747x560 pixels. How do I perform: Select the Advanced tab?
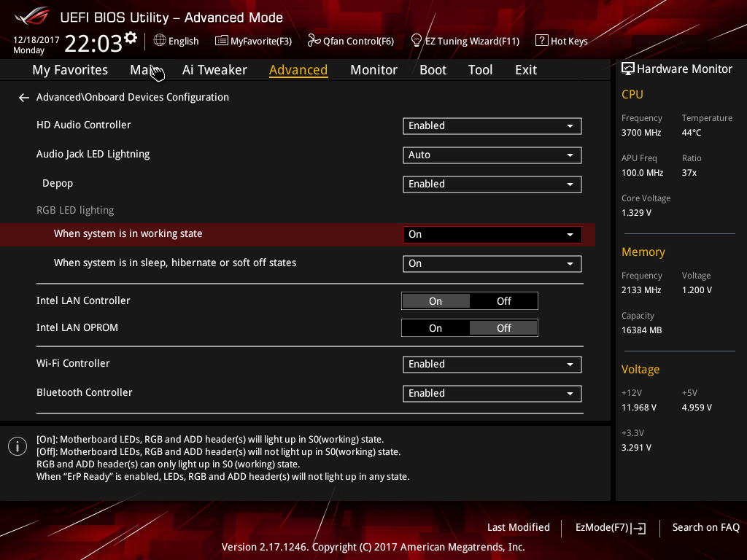point(298,70)
